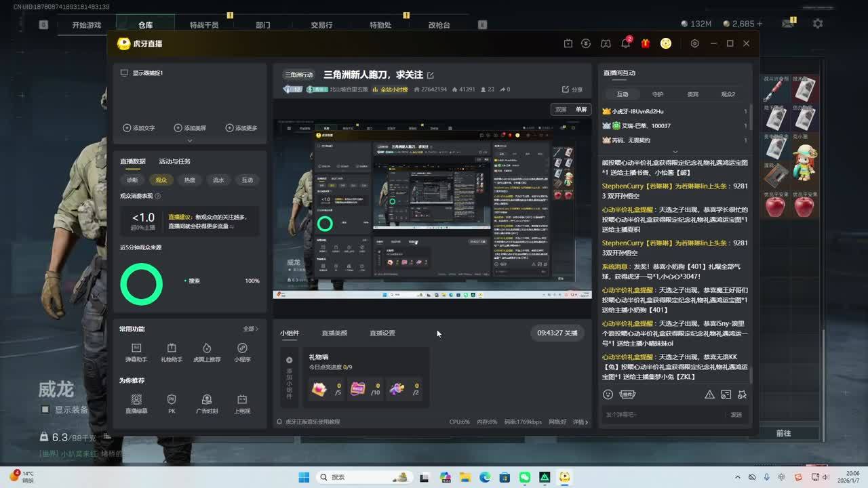The height and width of the screenshot is (488, 868).
Task: Open the 礼物助手 gift assistant
Action: tap(172, 352)
